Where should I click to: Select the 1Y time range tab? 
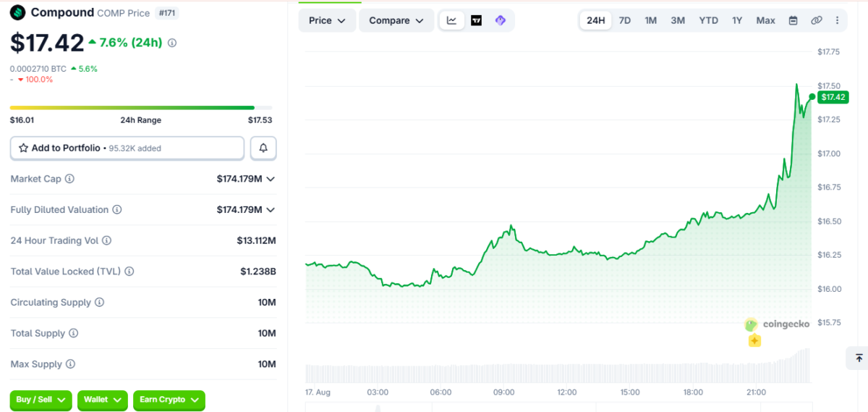tap(737, 20)
